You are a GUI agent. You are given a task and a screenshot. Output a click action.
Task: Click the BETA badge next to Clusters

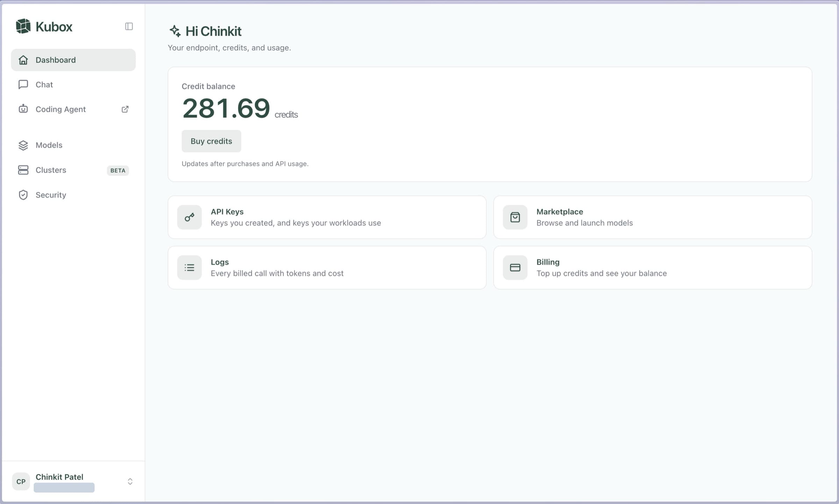click(x=118, y=170)
